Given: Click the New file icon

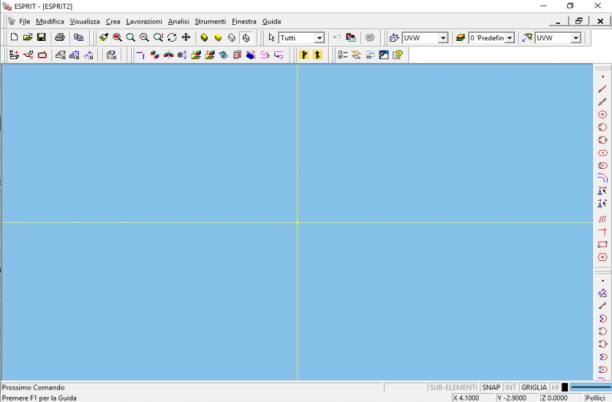Looking at the screenshot, I should (x=14, y=37).
